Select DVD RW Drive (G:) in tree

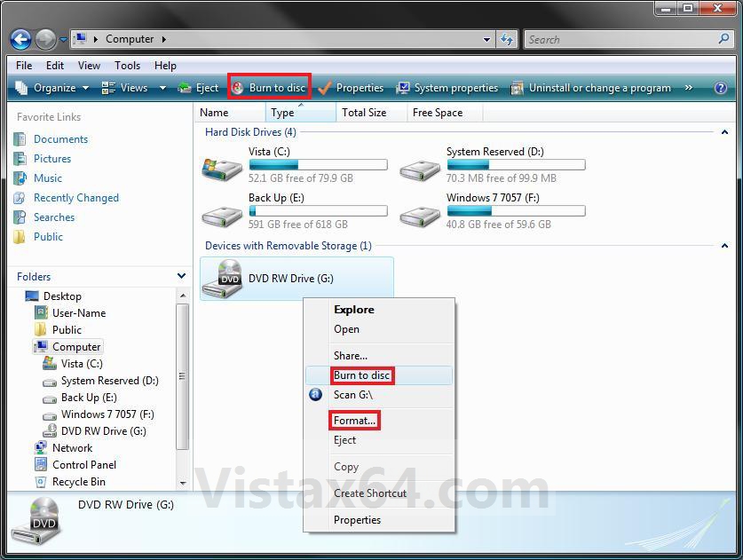104,431
